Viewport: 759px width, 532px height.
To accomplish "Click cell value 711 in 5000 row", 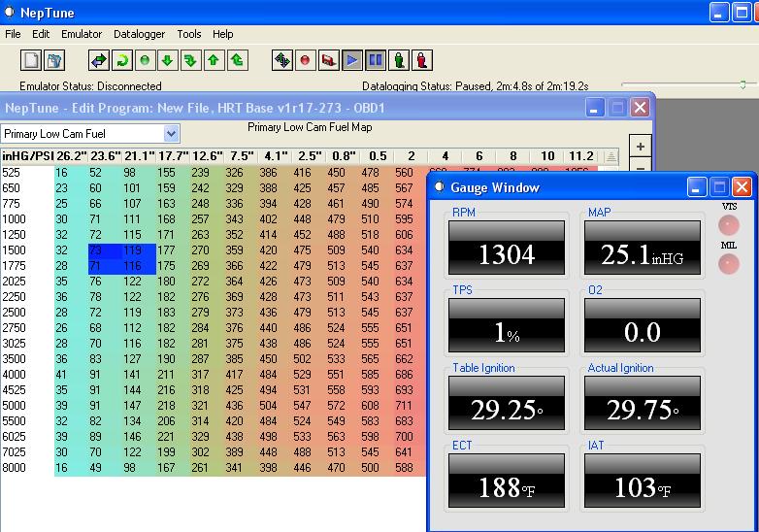I will 404,405.
